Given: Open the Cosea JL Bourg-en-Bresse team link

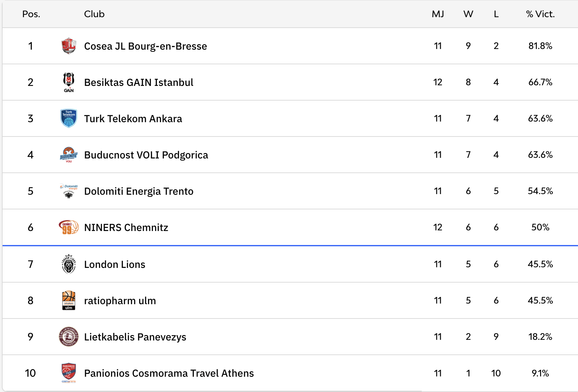Looking at the screenshot, I should coord(145,46).
